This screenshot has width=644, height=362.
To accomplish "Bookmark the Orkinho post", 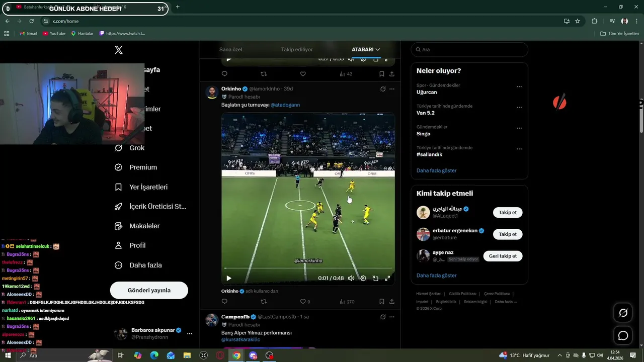I will click(x=382, y=302).
